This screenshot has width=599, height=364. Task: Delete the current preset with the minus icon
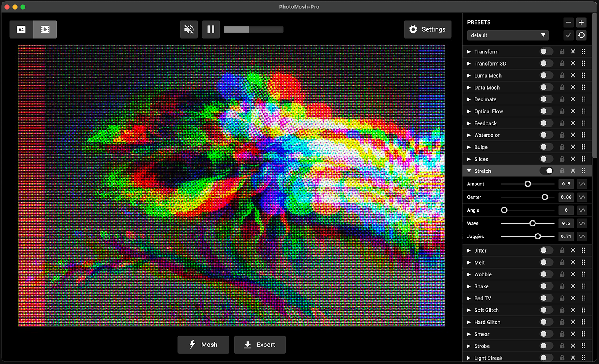568,23
